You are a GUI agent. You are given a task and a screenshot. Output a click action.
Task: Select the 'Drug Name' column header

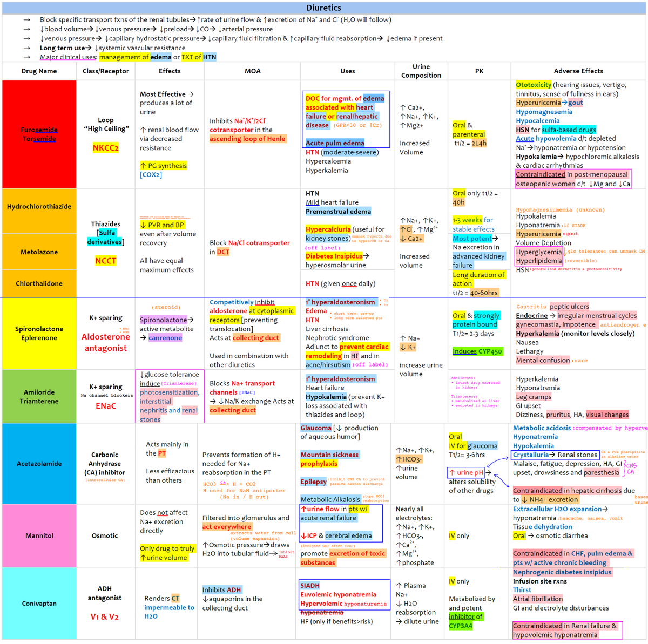click(39, 71)
